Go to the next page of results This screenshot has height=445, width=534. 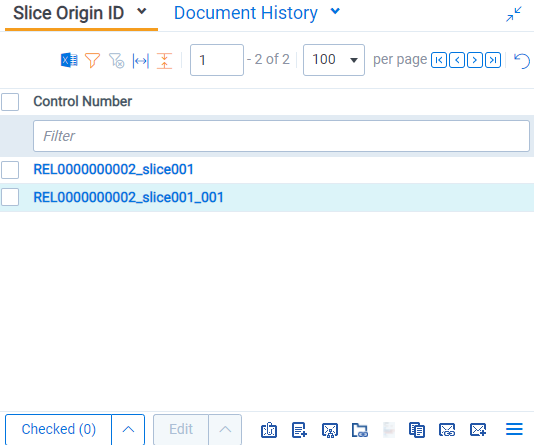(x=475, y=60)
